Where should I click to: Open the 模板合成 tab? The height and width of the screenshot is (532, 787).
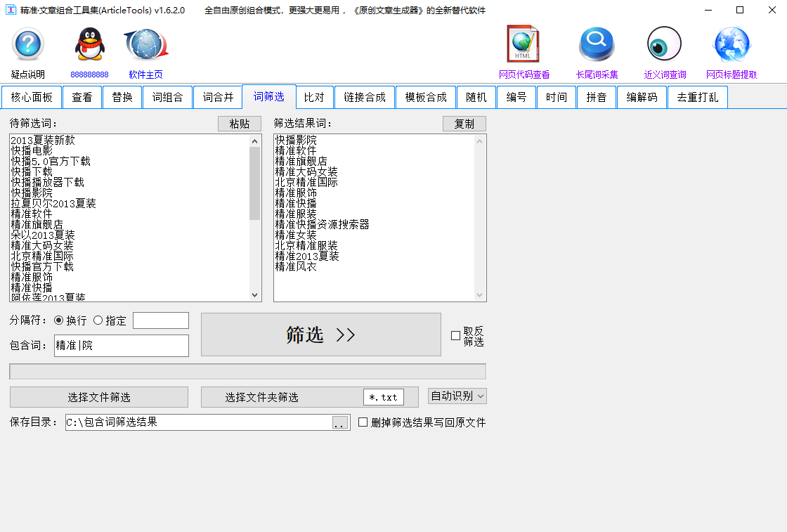pos(426,97)
